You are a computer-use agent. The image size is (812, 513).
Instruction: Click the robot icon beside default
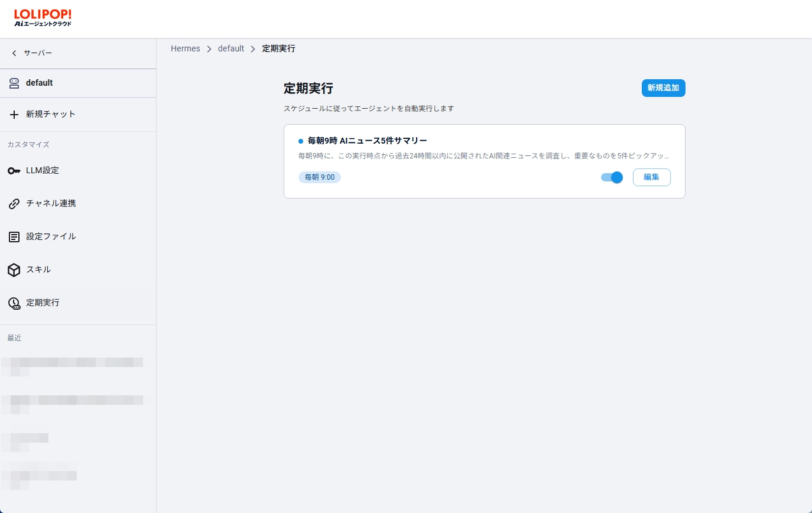point(14,83)
